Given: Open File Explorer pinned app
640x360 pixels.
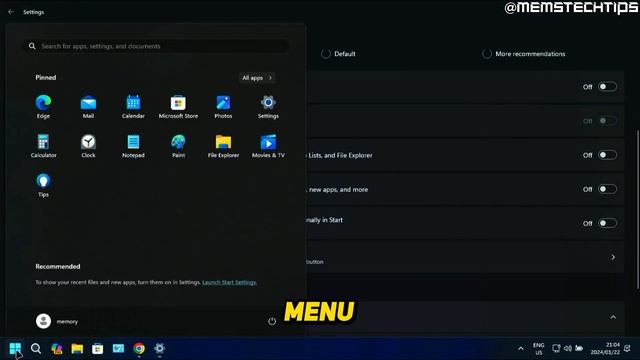Looking at the screenshot, I should pos(223,146).
